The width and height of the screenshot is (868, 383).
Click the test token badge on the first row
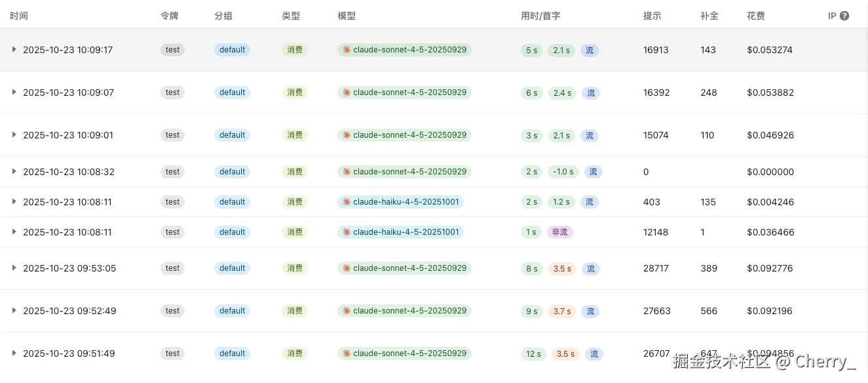pos(172,49)
